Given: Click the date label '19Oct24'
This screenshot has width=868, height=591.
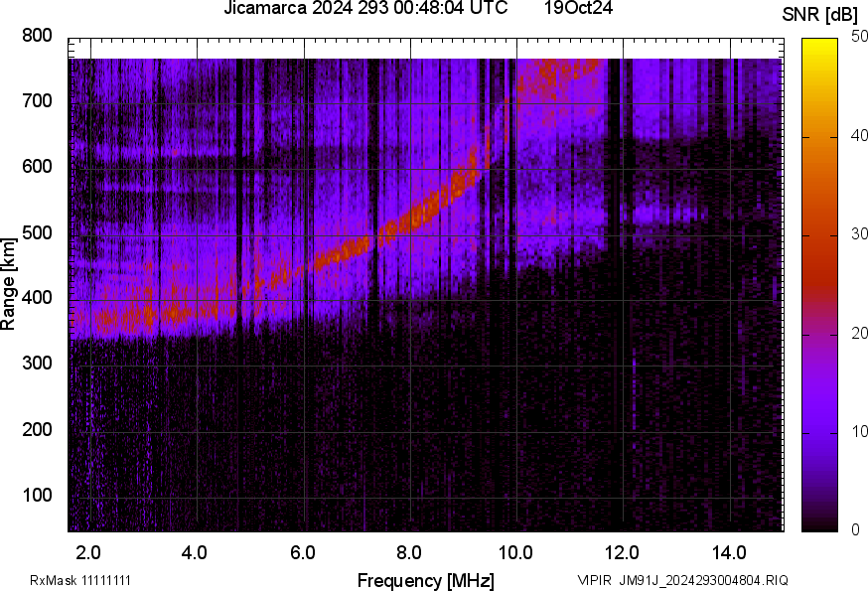Looking at the screenshot, I should pos(578,8).
